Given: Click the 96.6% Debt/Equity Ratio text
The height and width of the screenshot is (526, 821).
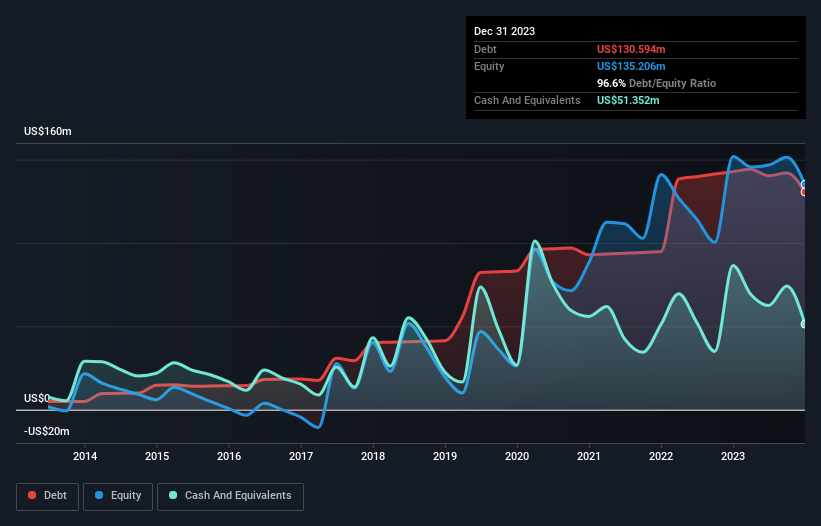Looking at the screenshot, I should pyautogui.click(x=656, y=83).
